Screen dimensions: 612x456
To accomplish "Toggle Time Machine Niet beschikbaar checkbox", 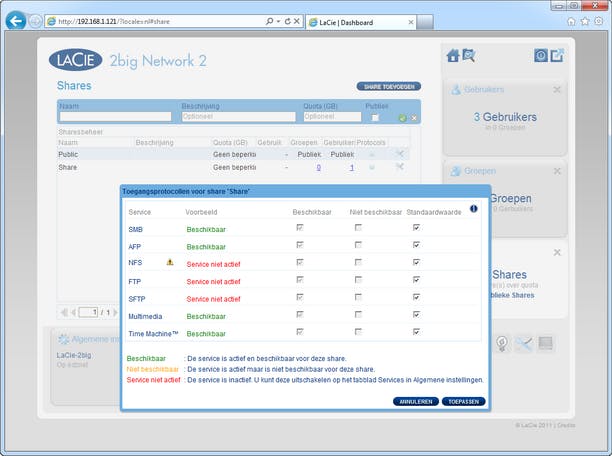I will coord(358,332).
